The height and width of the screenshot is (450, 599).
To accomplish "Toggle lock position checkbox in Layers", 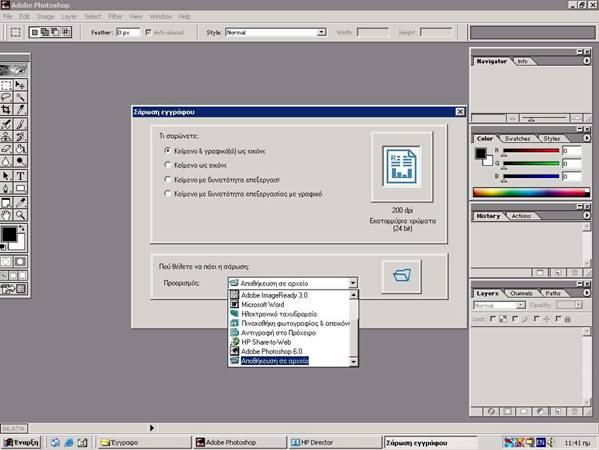I will [537, 319].
